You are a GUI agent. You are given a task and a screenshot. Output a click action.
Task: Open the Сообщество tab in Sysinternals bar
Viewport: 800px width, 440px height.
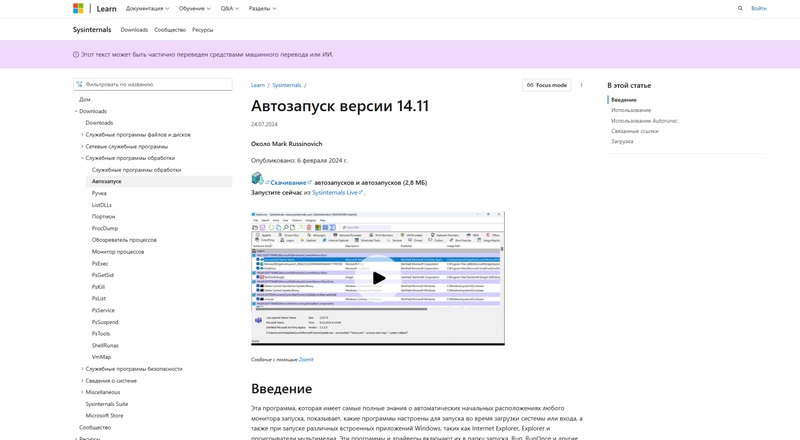click(x=170, y=30)
